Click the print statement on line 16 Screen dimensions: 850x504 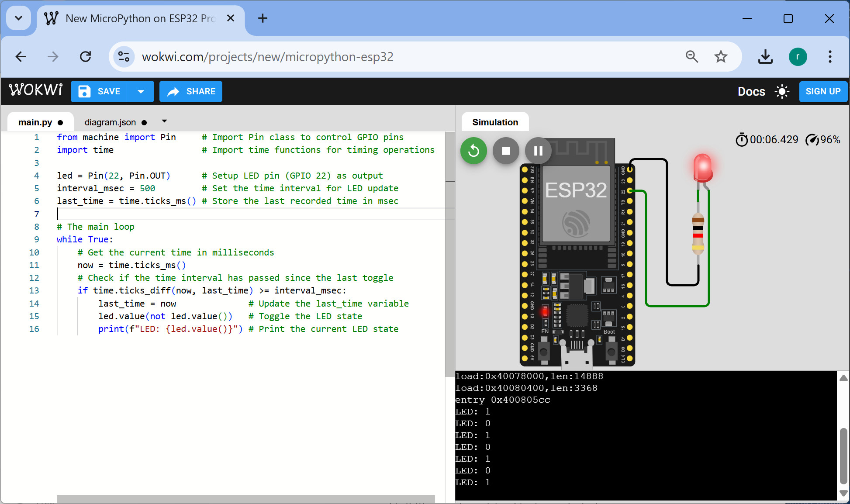pyautogui.click(x=170, y=329)
